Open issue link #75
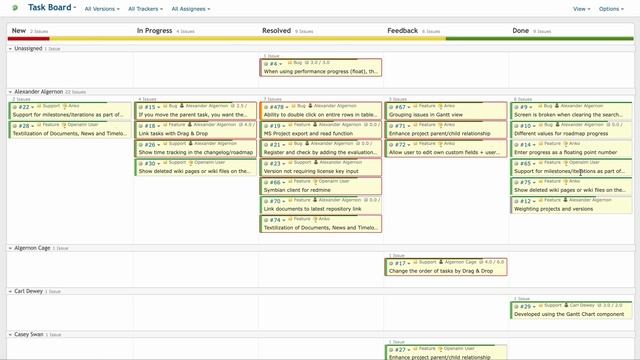This screenshot has height=360, width=640. click(525, 182)
